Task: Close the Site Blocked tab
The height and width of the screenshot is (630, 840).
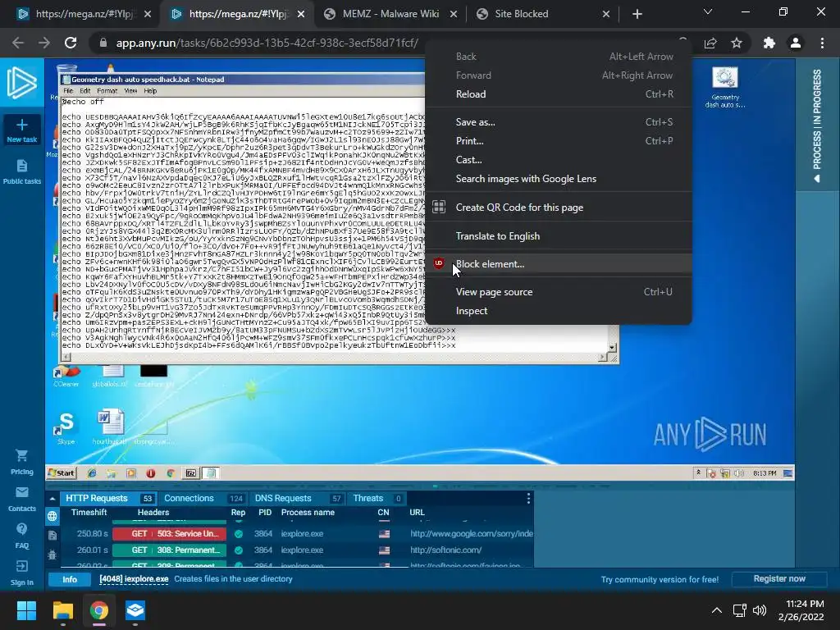Action: (x=606, y=14)
